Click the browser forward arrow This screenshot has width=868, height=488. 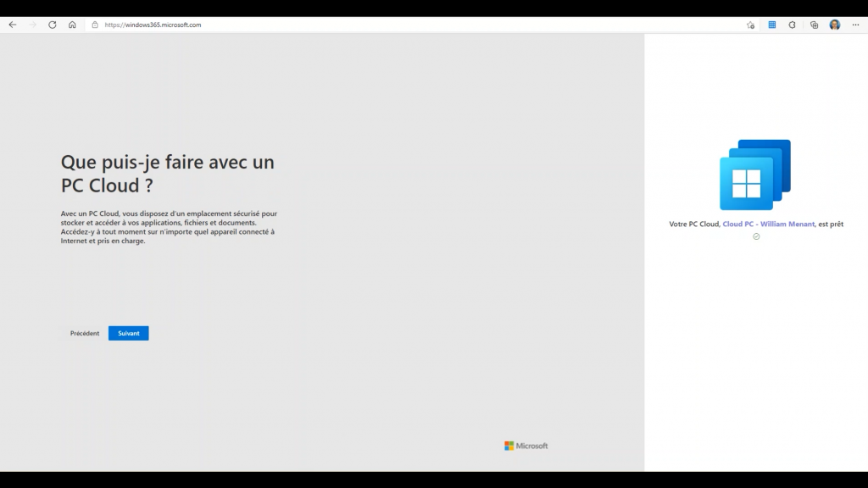pyautogui.click(x=32, y=25)
